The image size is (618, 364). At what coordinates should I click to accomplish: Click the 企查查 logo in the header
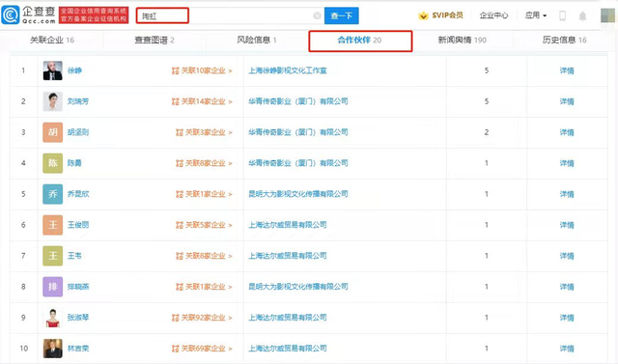[28, 15]
